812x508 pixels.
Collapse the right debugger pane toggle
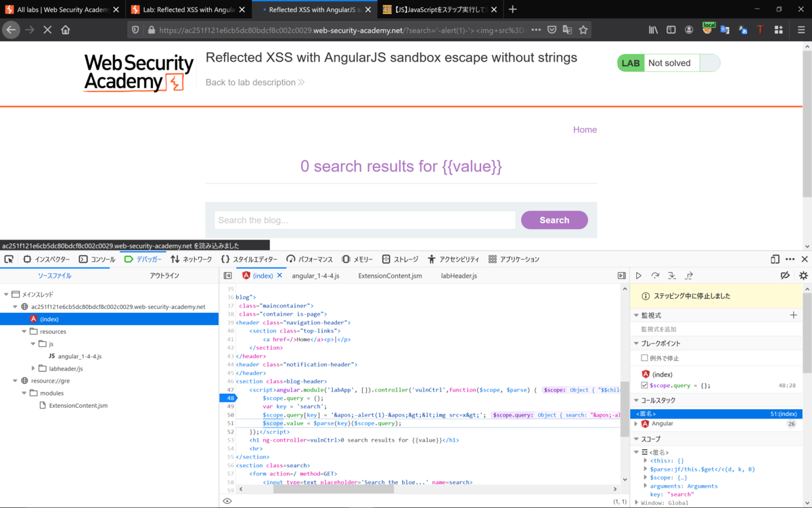coord(621,276)
